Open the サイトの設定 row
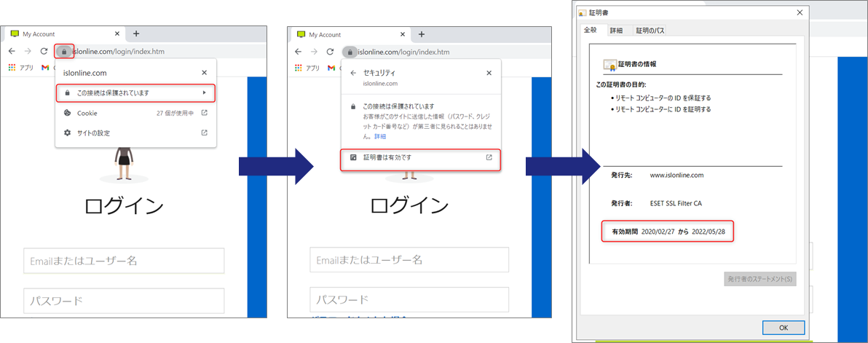The image size is (868, 343). pos(135,133)
